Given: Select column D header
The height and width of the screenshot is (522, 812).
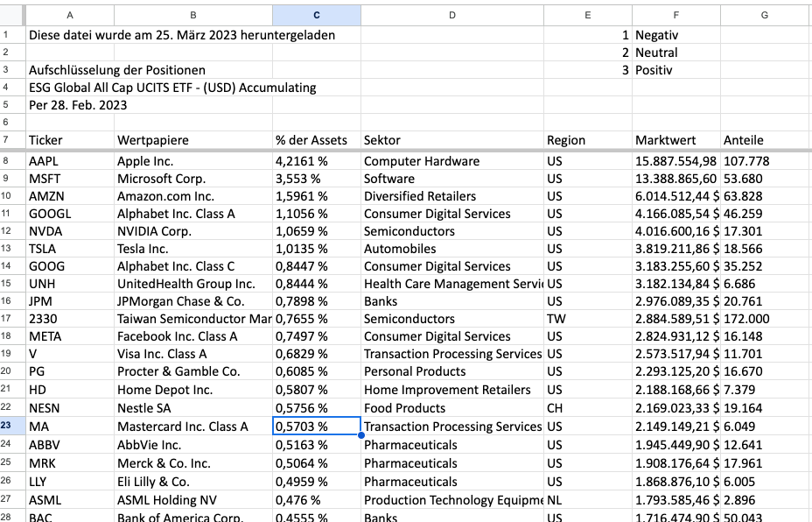Looking at the screenshot, I should click(452, 16).
